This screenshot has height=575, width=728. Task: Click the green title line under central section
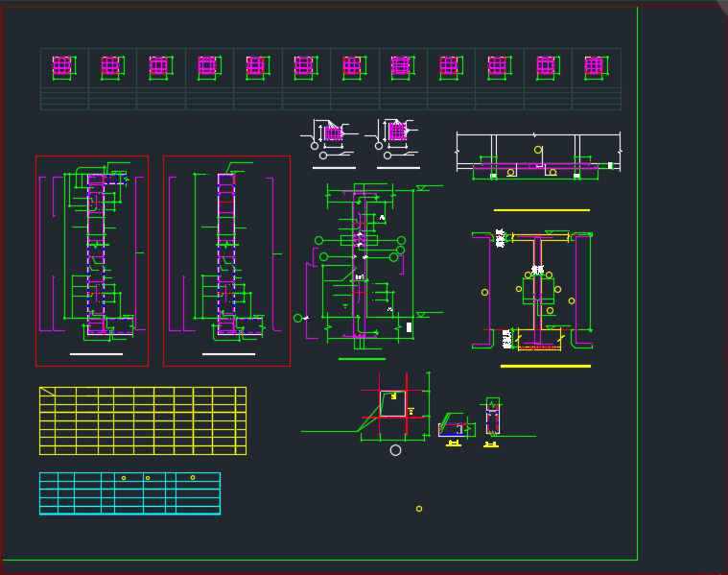point(362,359)
